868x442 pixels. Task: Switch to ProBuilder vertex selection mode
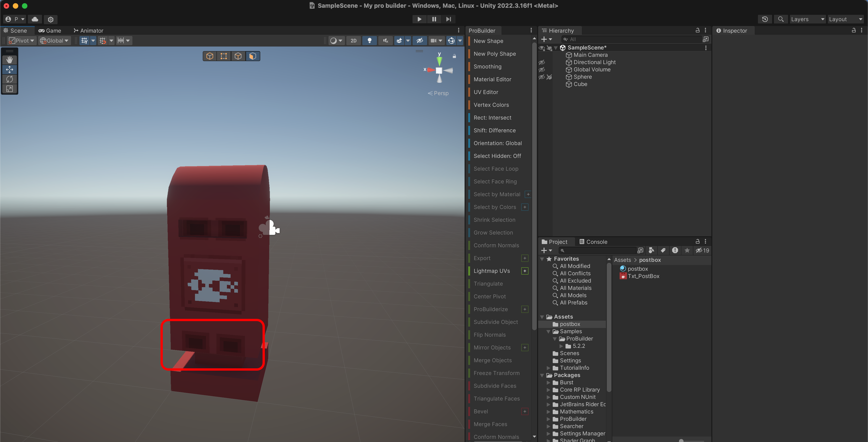[x=224, y=56]
